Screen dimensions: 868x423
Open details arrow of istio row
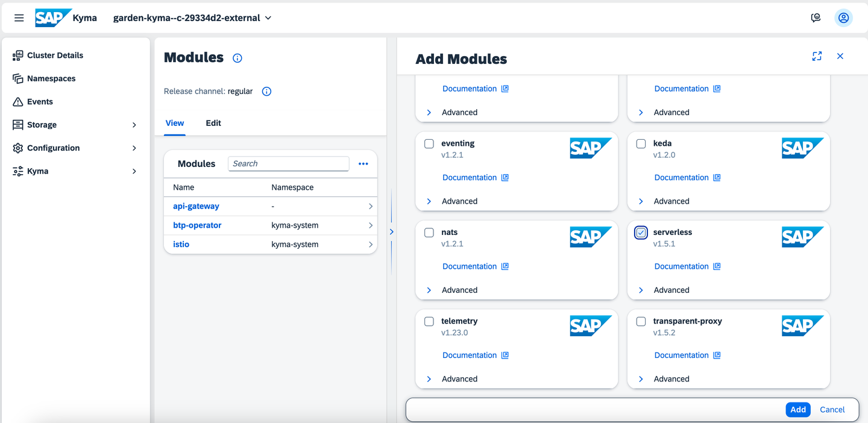370,245
